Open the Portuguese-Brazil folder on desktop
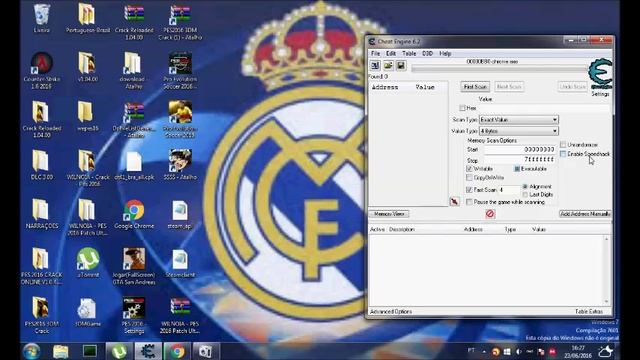Image resolution: width=640 pixels, height=360 pixels. click(87, 18)
